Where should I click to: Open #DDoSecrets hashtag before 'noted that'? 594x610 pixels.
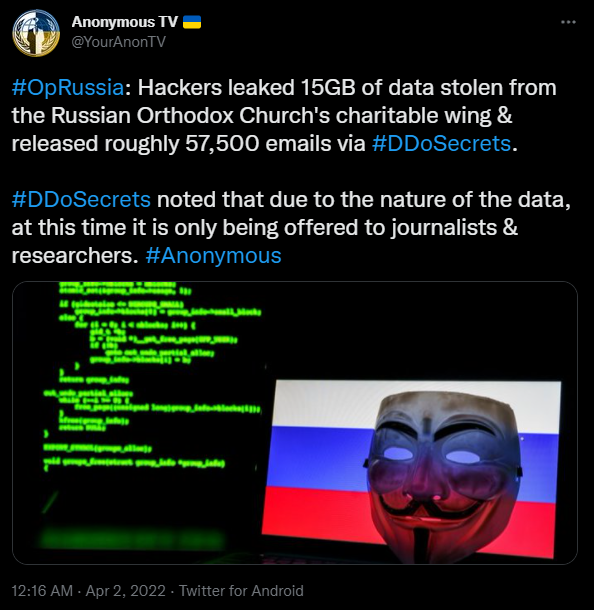[81, 200]
